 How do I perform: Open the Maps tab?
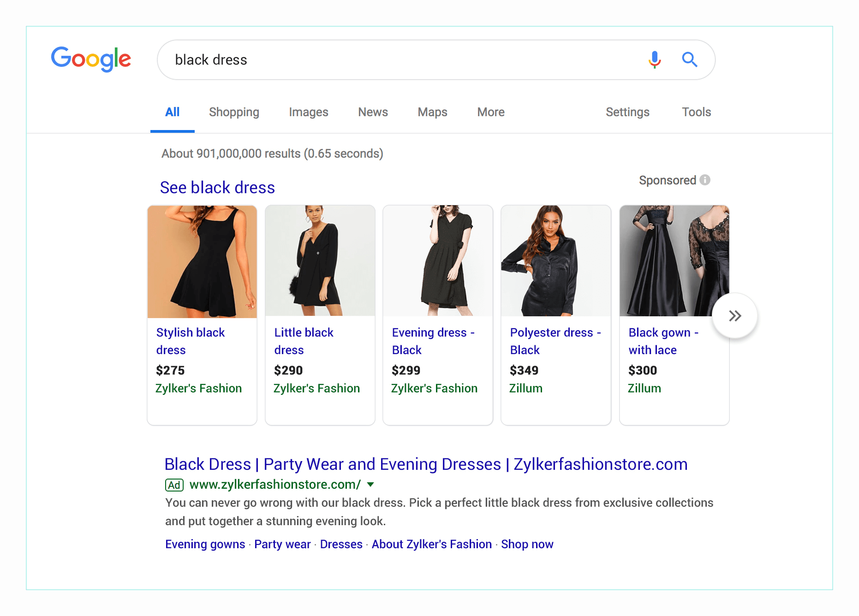pyautogui.click(x=432, y=112)
